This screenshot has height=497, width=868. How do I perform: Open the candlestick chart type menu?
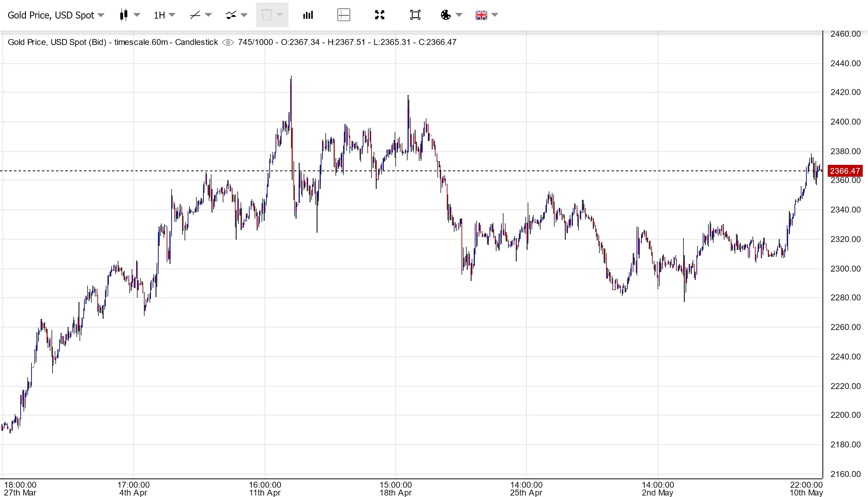coord(124,15)
